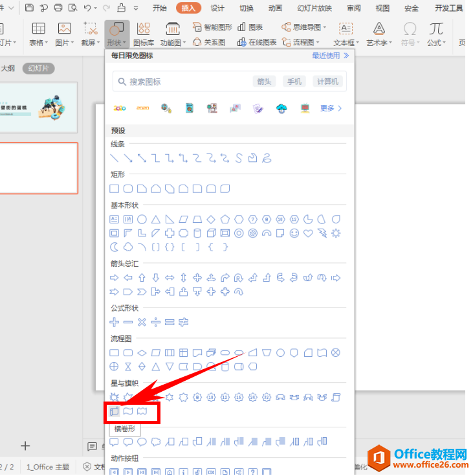Open the 流程图 flowchart dropdown in ribbon
The width and height of the screenshot is (473, 476).
[x=301, y=42]
